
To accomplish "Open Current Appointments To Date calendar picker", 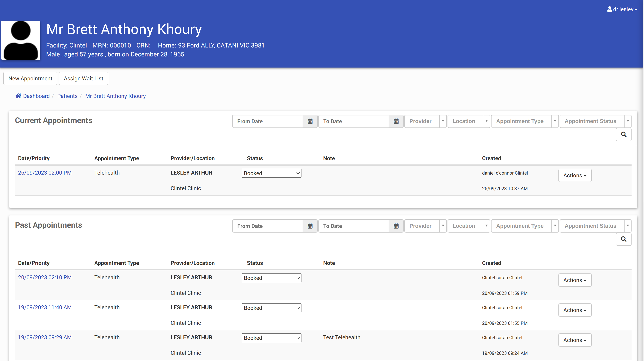I will [x=396, y=121].
